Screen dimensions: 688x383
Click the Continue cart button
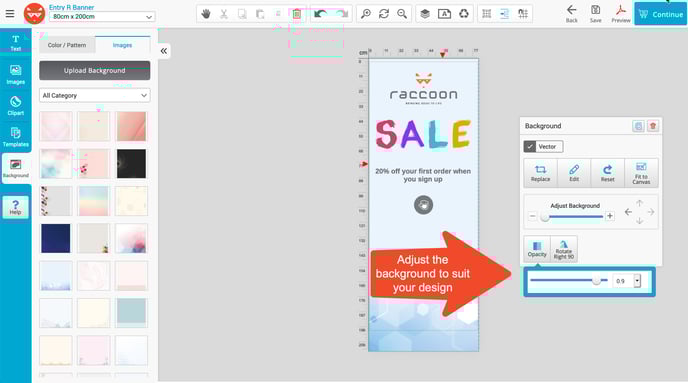[660, 14]
